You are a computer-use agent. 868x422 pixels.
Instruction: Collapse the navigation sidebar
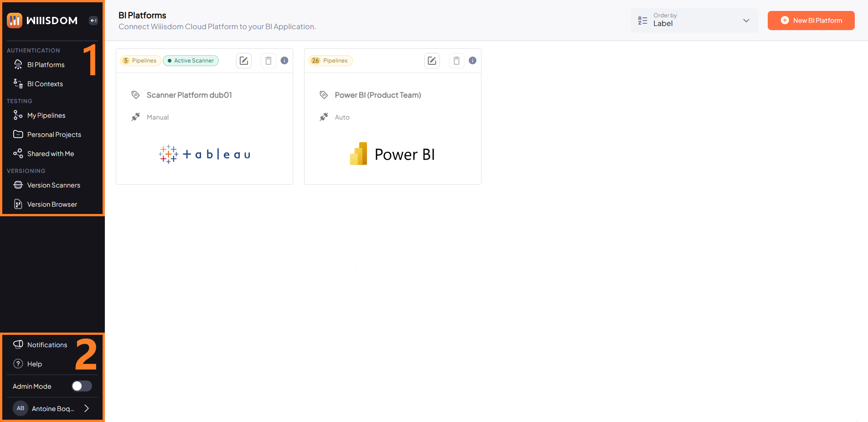[x=93, y=20]
